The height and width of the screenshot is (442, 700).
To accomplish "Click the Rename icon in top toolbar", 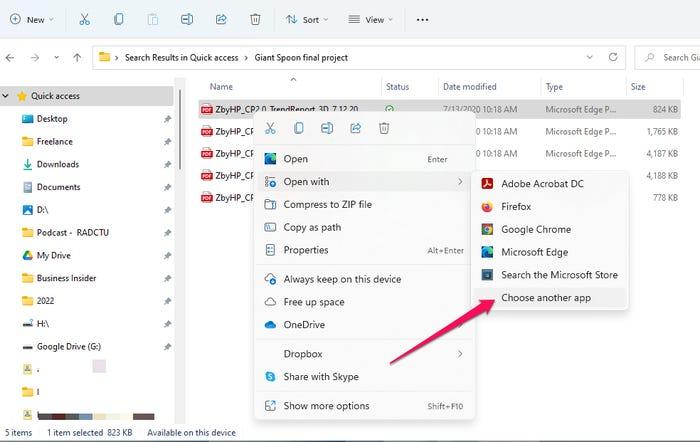I will pyautogui.click(x=187, y=19).
